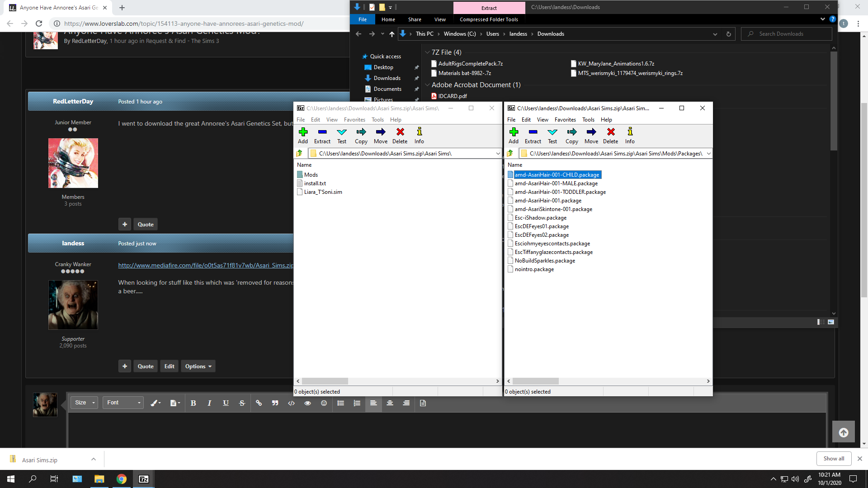Toggle bold formatting in the post editor

pyautogui.click(x=193, y=403)
